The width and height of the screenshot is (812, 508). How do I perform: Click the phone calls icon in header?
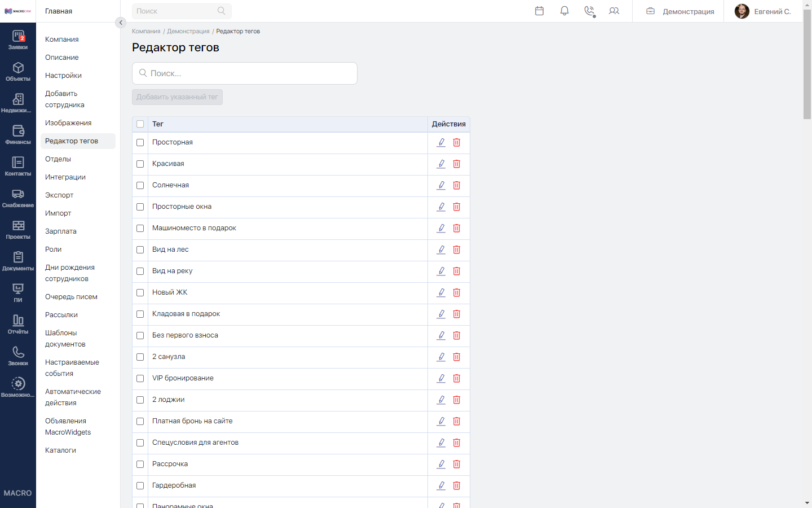[589, 11]
